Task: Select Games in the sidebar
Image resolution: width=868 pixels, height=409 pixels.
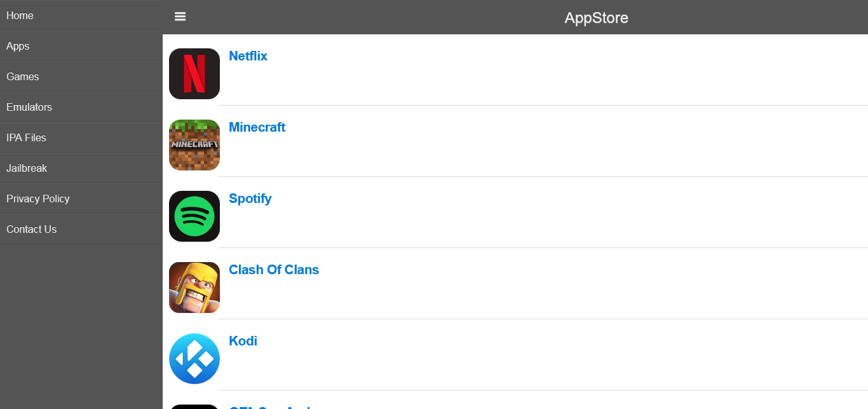Action: click(81, 76)
